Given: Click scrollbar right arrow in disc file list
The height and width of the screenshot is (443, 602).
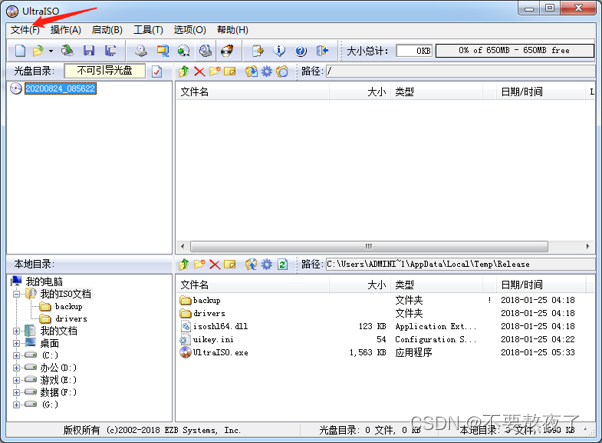Looking at the screenshot, I should (x=587, y=246).
